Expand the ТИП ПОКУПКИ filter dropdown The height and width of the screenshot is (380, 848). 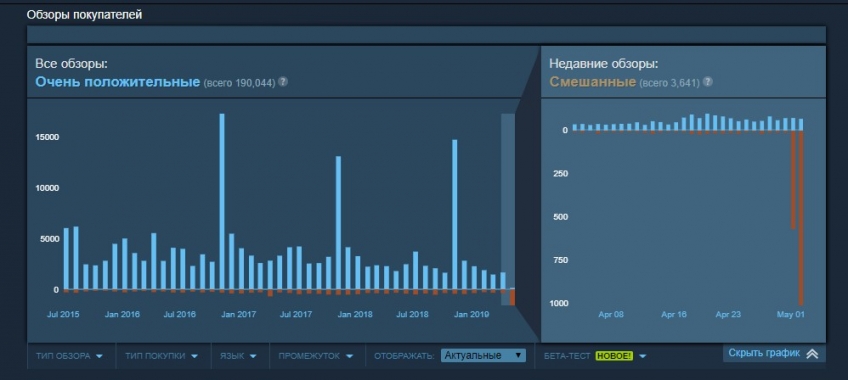[x=161, y=356]
